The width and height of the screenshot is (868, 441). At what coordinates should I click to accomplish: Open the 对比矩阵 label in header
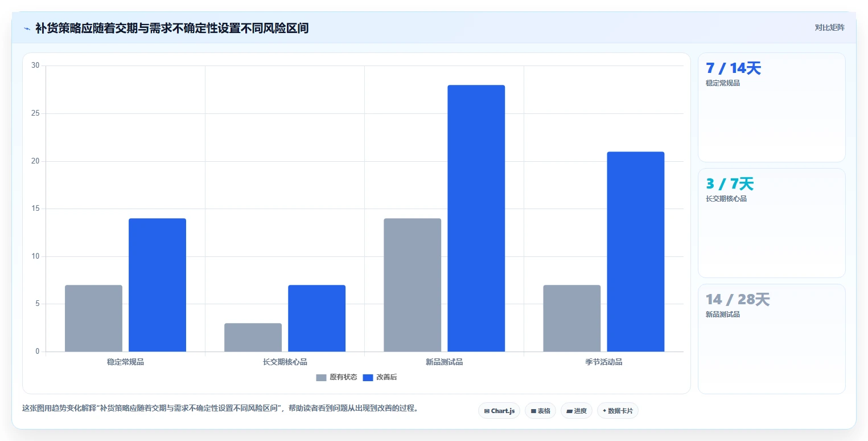tap(829, 27)
